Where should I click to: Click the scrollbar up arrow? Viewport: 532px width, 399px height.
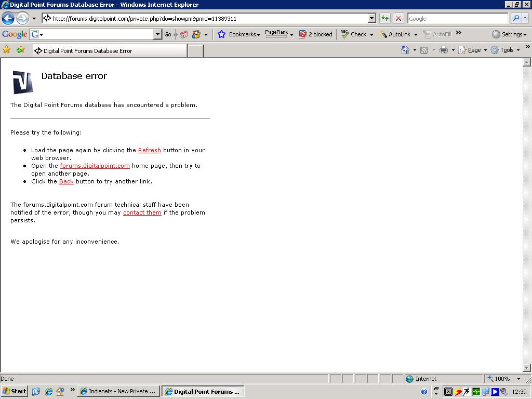[527, 62]
